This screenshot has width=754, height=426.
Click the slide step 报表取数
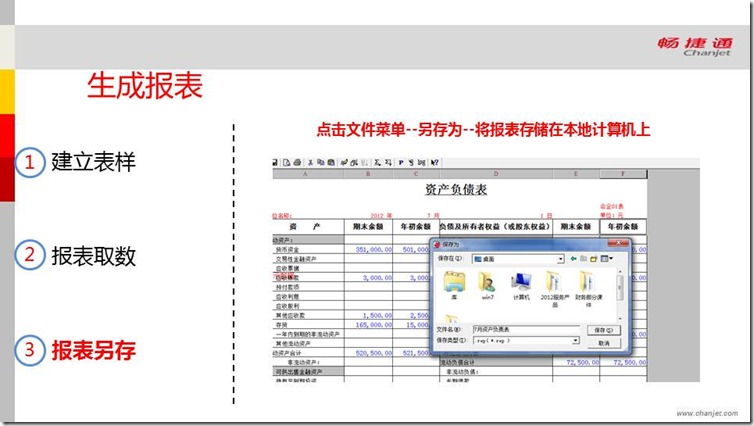coord(93,256)
